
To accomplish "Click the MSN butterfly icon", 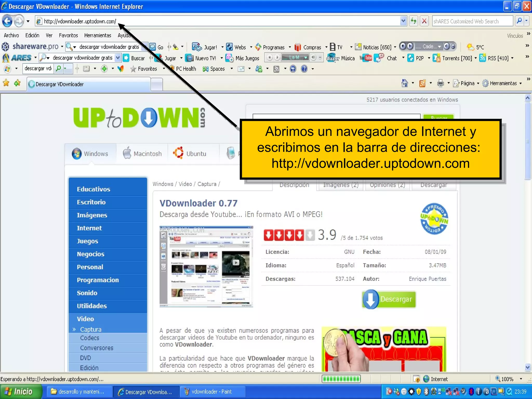I will (x=121, y=69).
